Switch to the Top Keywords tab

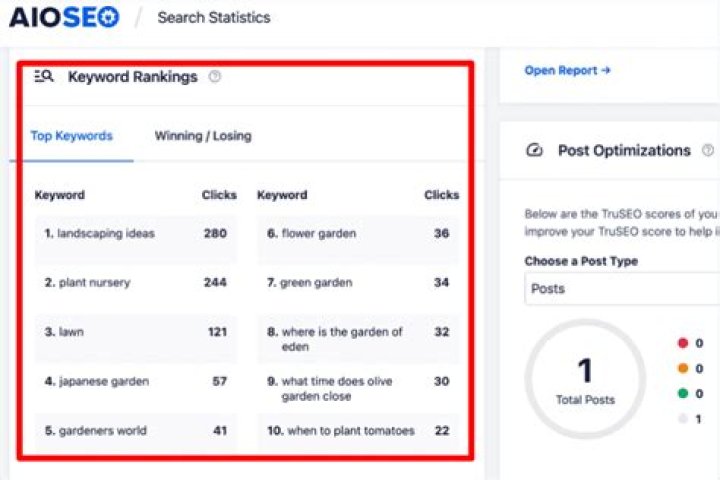tap(71, 136)
